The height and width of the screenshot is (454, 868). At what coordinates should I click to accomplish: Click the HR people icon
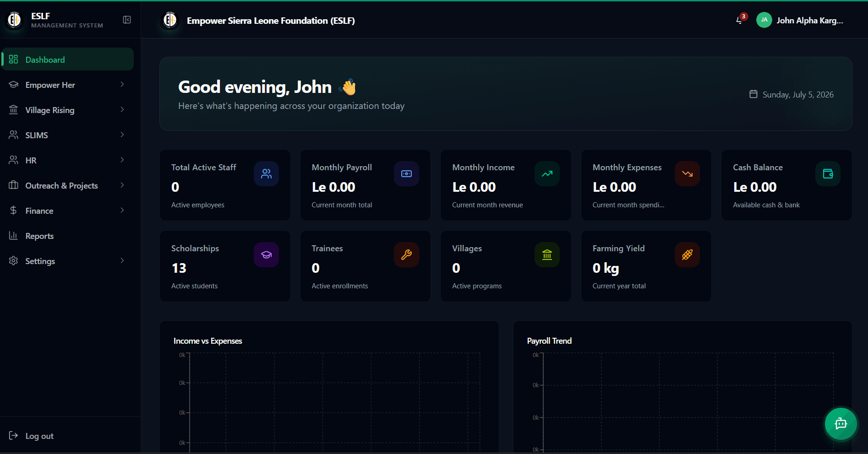(13, 160)
